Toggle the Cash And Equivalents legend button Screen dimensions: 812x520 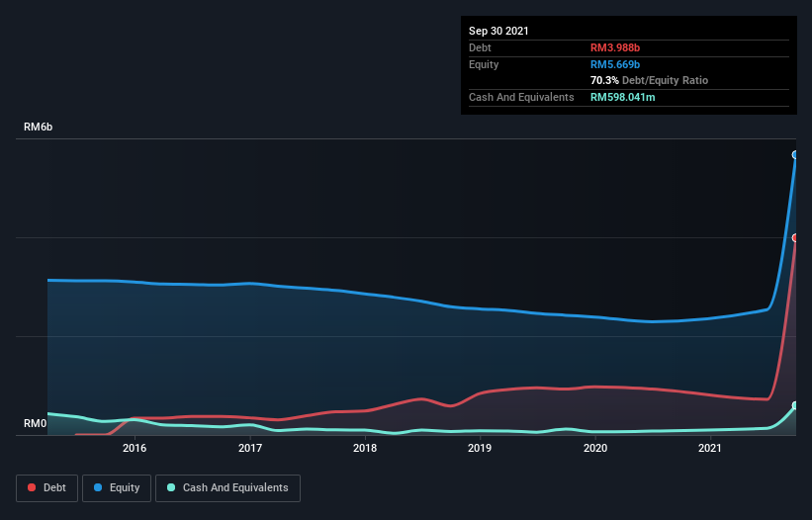coord(227,488)
